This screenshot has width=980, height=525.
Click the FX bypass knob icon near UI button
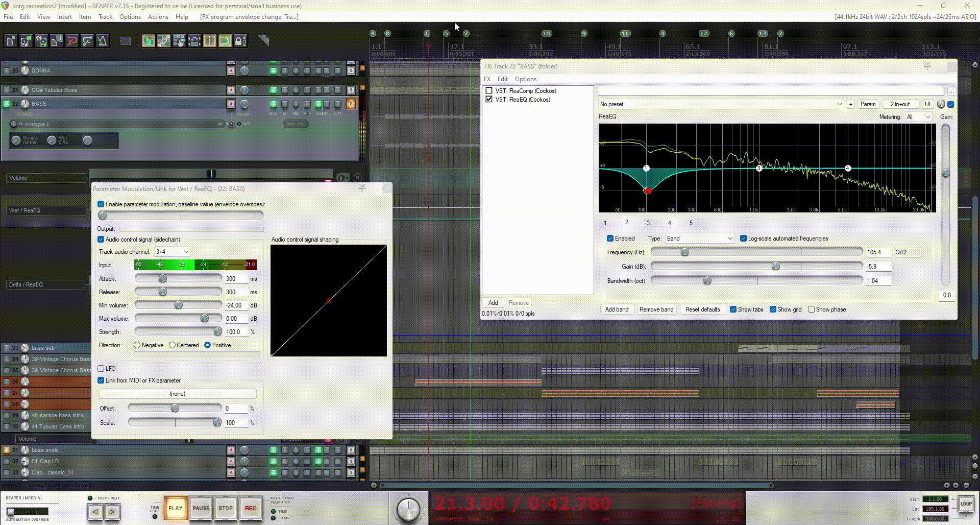coord(941,104)
